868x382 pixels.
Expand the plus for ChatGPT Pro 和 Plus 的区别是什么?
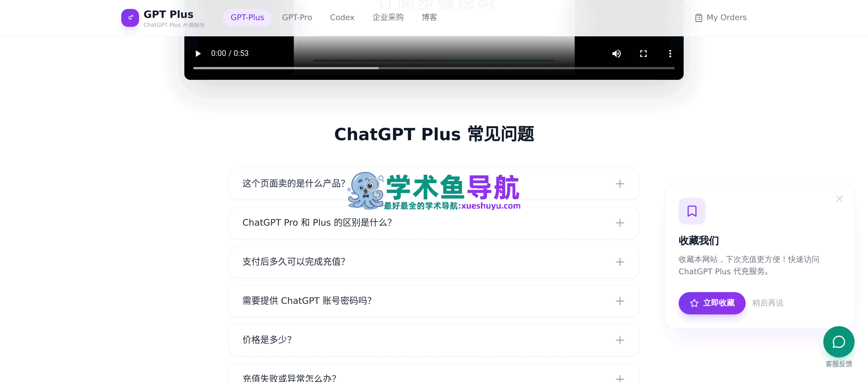coord(620,223)
